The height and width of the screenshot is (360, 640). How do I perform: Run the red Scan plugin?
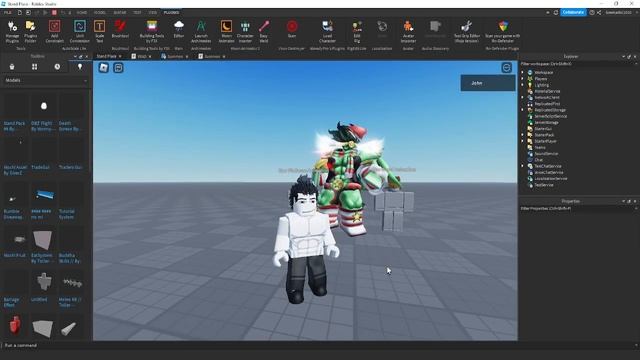(x=292, y=29)
